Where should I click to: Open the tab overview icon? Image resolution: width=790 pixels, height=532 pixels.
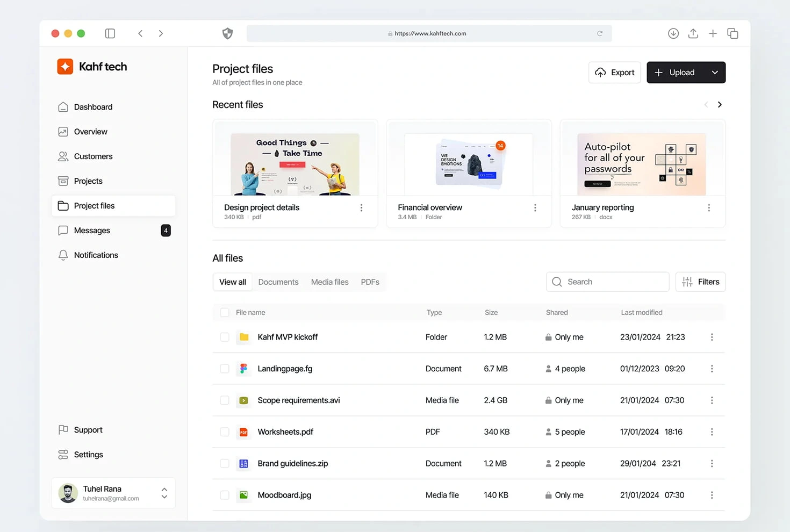tap(732, 33)
